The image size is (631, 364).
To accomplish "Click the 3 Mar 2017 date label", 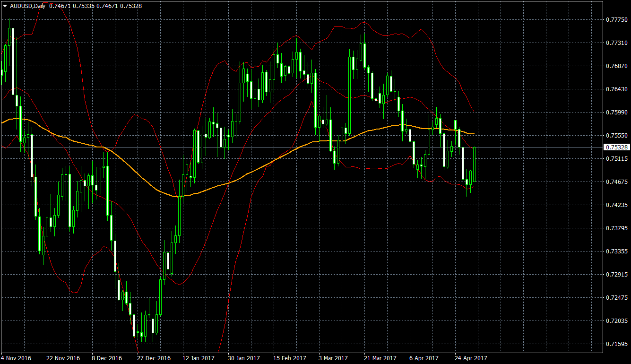I will click(x=333, y=358).
